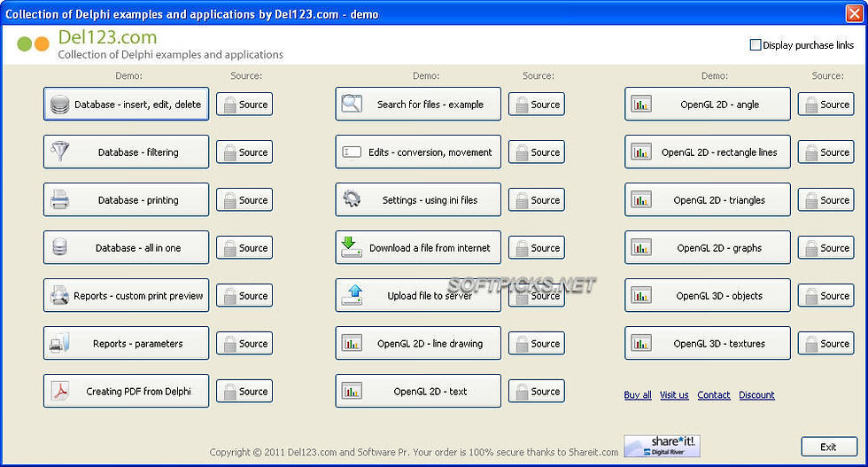Screen dimensions: 868x467
Task: Click Source for Search for files example
Action: tap(537, 105)
